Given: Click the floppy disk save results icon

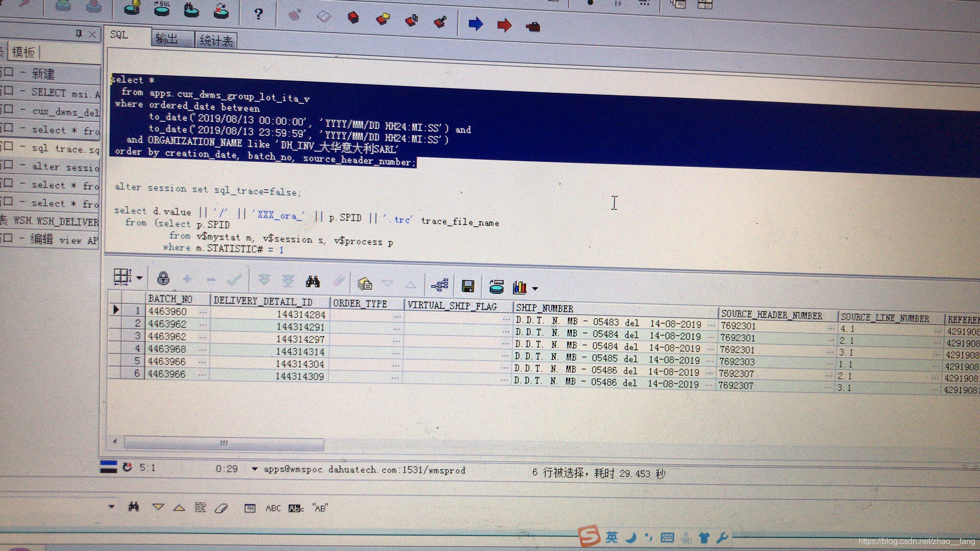Looking at the screenshot, I should point(468,286).
